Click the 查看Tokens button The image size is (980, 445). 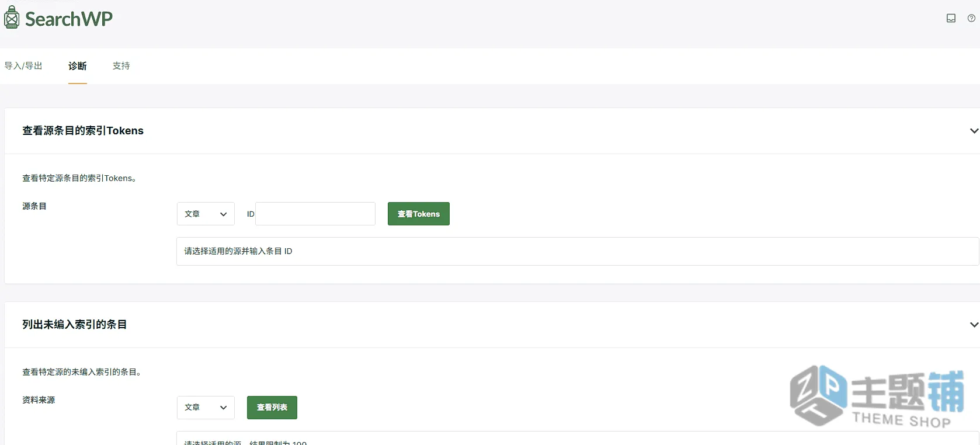click(x=419, y=214)
